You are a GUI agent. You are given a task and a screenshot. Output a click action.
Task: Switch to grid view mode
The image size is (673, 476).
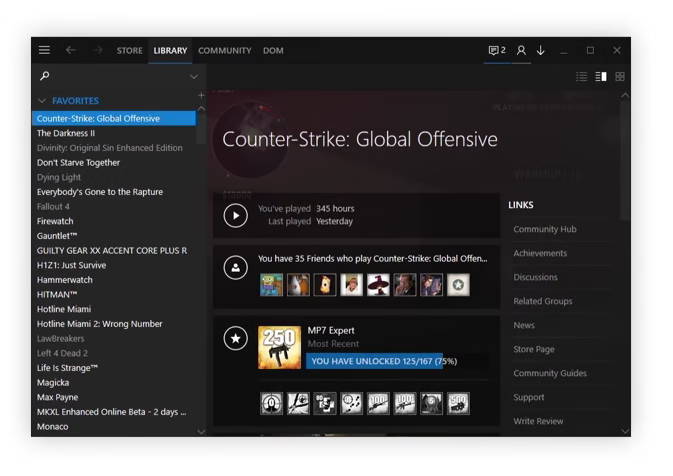[620, 76]
